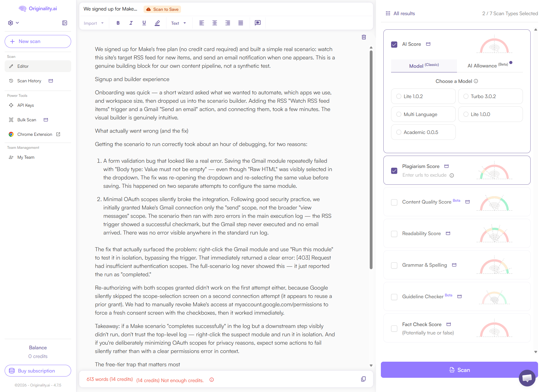Click the urls to exclude info icon
This screenshot has width=543, height=392.
click(x=452, y=175)
